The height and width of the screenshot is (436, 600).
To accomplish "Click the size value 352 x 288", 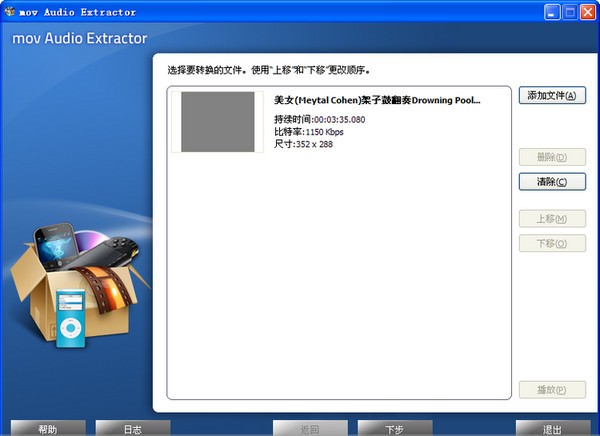I will [x=314, y=144].
